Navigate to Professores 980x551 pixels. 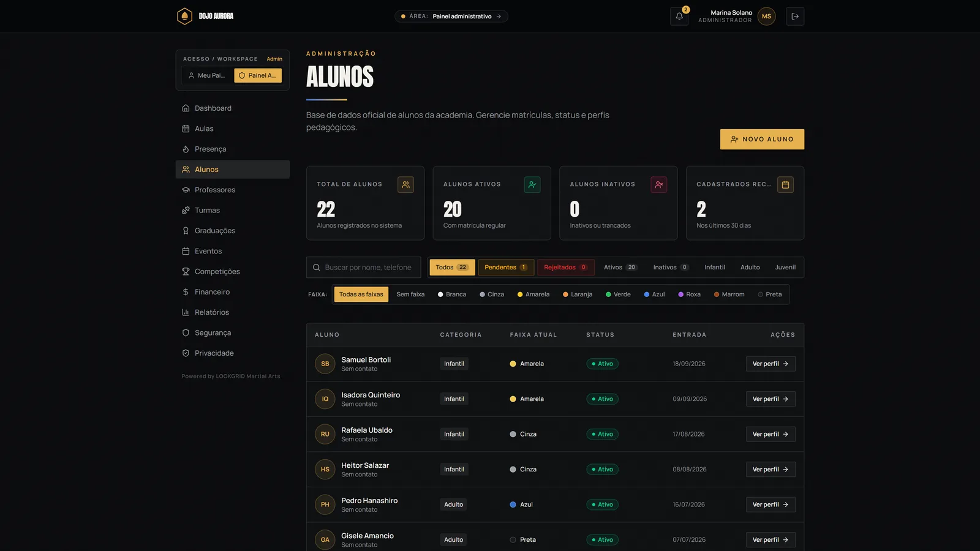233,190
